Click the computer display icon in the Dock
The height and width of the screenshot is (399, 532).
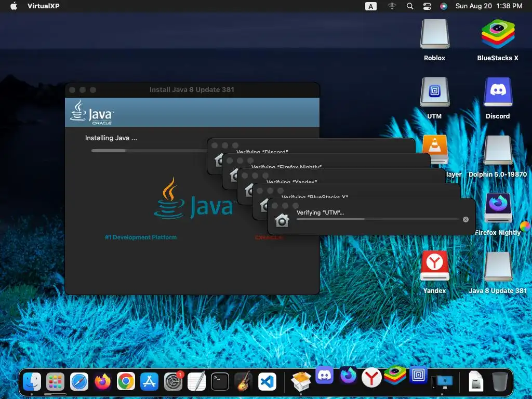(x=443, y=382)
